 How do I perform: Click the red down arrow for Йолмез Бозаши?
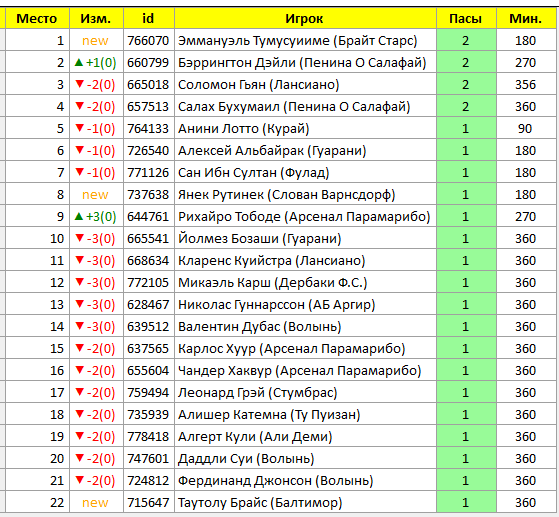coord(80,238)
